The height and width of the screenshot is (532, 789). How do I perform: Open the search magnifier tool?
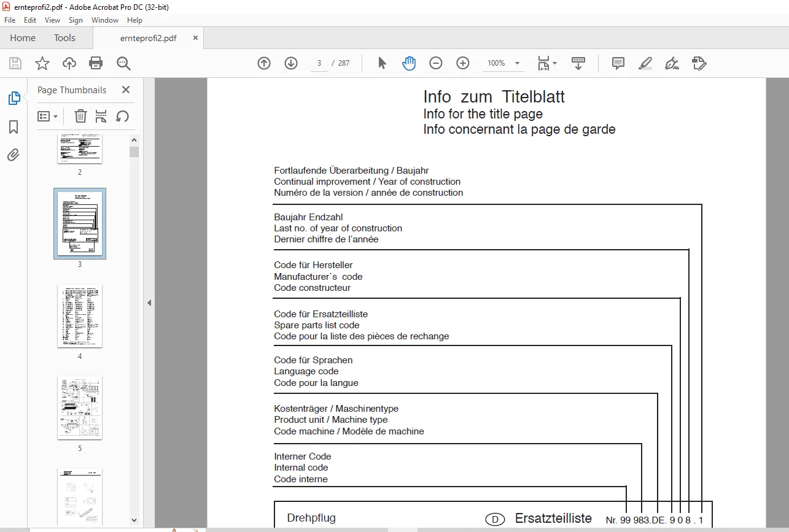tap(123, 63)
